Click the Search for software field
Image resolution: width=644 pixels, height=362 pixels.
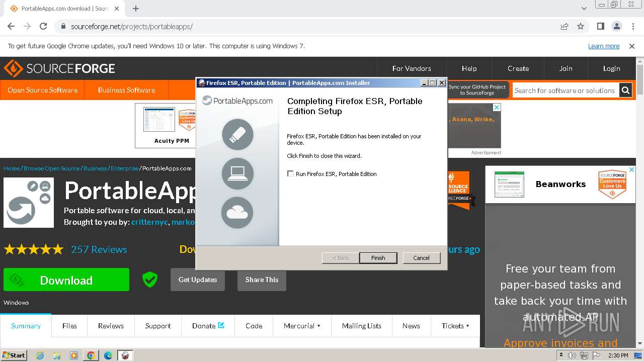coord(565,90)
